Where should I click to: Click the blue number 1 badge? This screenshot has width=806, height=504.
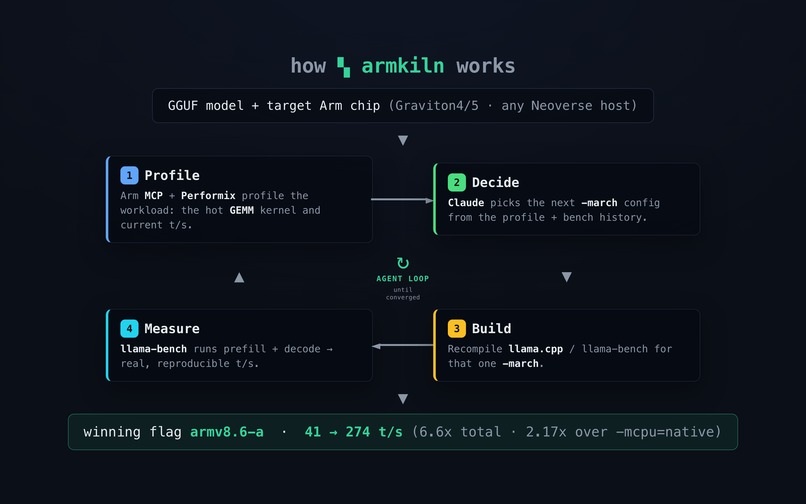click(x=129, y=175)
